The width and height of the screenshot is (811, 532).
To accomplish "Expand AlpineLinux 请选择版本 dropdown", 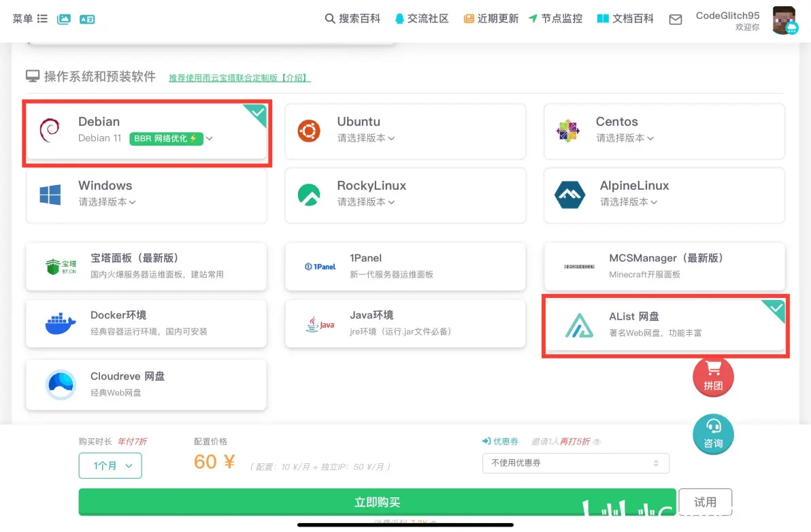I will tap(629, 201).
